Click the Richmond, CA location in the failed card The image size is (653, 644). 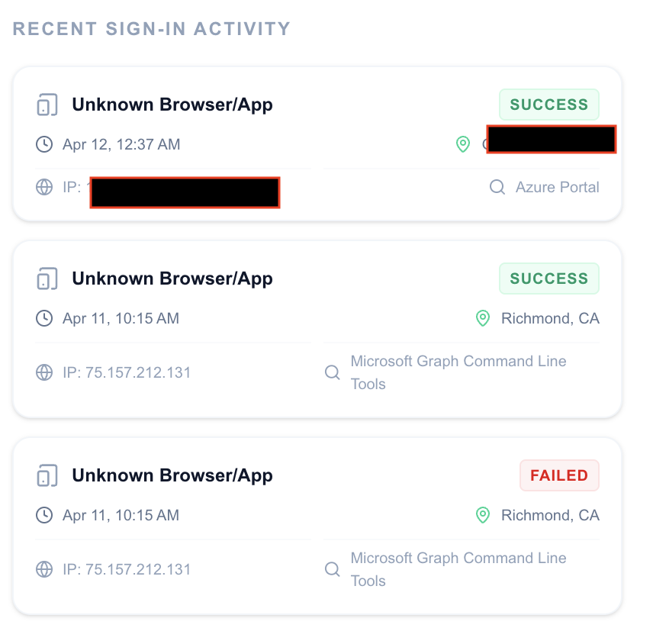point(550,516)
